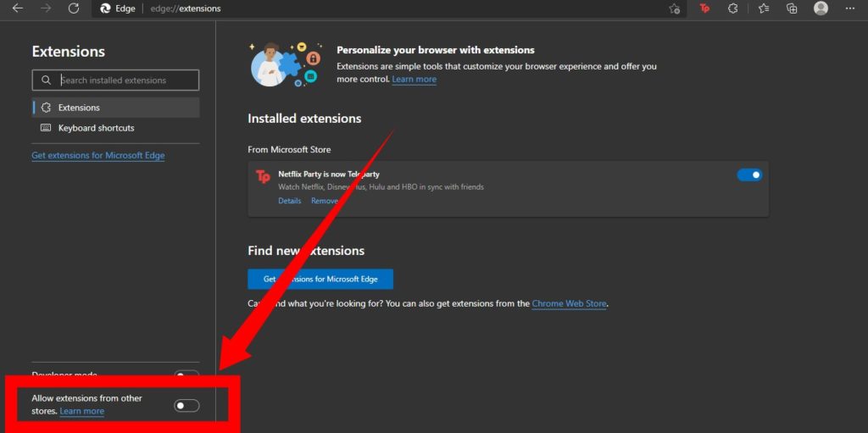Open the Extensions puzzle icon in the toolbar
This screenshot has width=868, height=433.
[733, 8]
